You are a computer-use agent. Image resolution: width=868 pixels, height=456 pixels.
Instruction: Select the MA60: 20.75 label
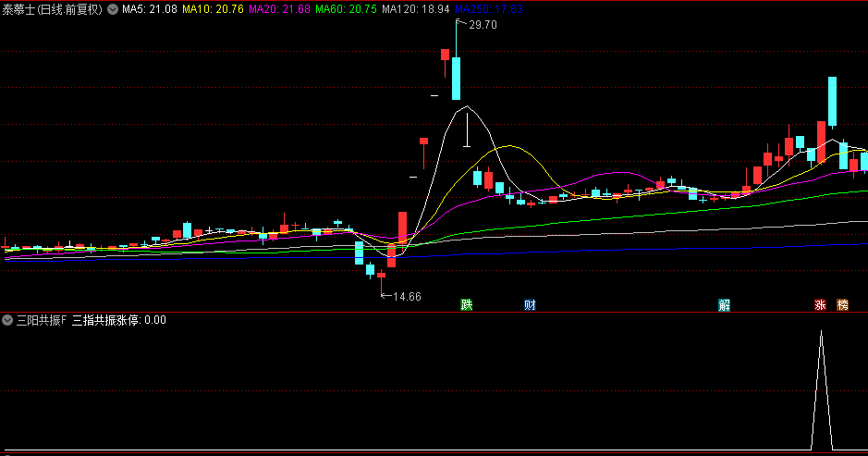click(x=346, y=9)
